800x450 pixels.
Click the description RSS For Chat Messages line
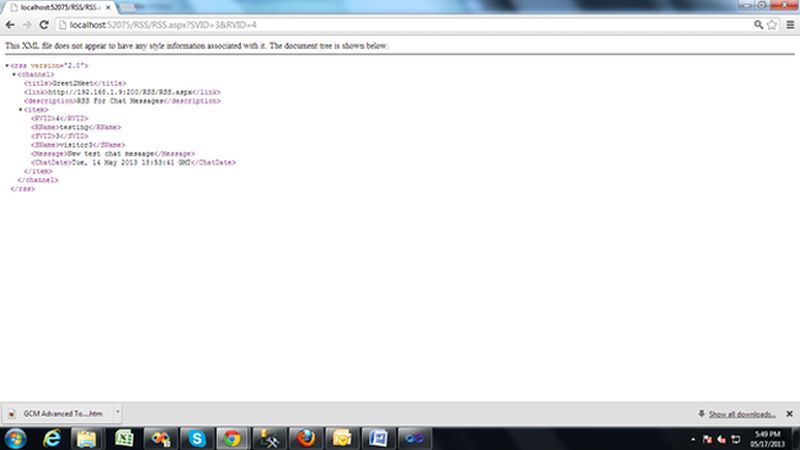122,101
